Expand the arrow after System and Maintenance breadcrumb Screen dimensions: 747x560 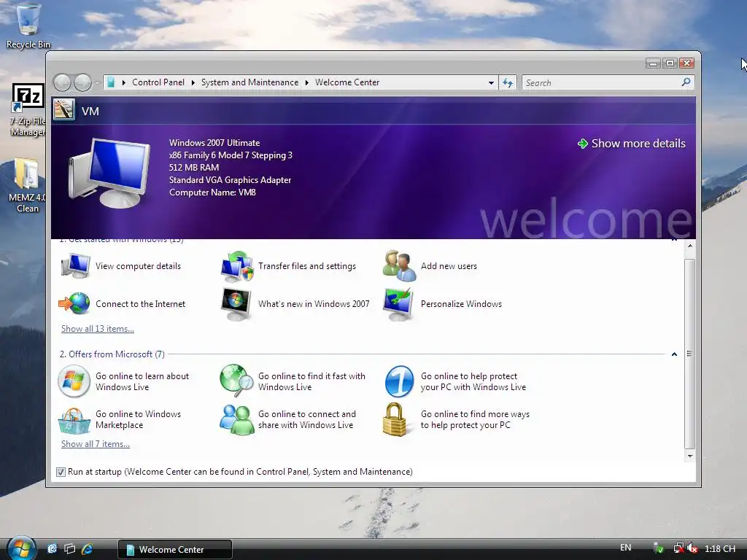[307, 82]
